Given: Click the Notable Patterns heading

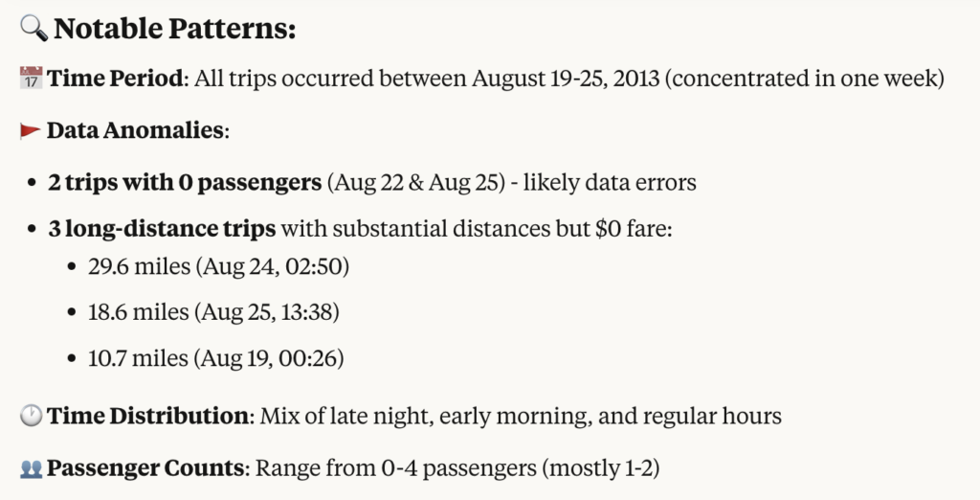Looking at the screenshot, I should pyautogui.click(x=175, y=29).
